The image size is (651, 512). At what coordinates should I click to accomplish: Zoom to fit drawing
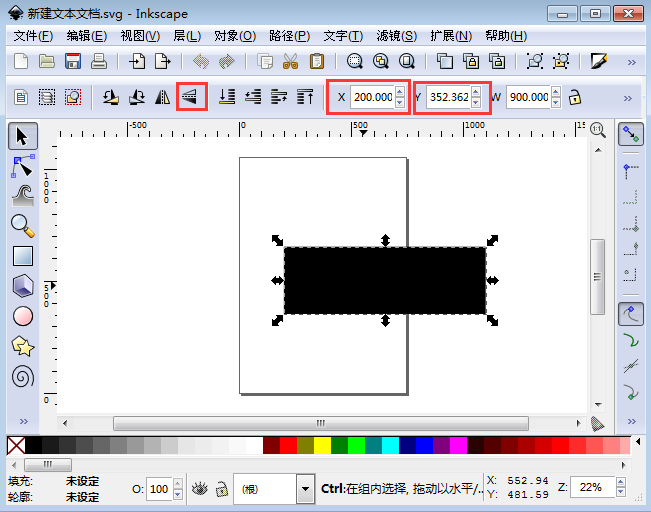click(381, 61)
